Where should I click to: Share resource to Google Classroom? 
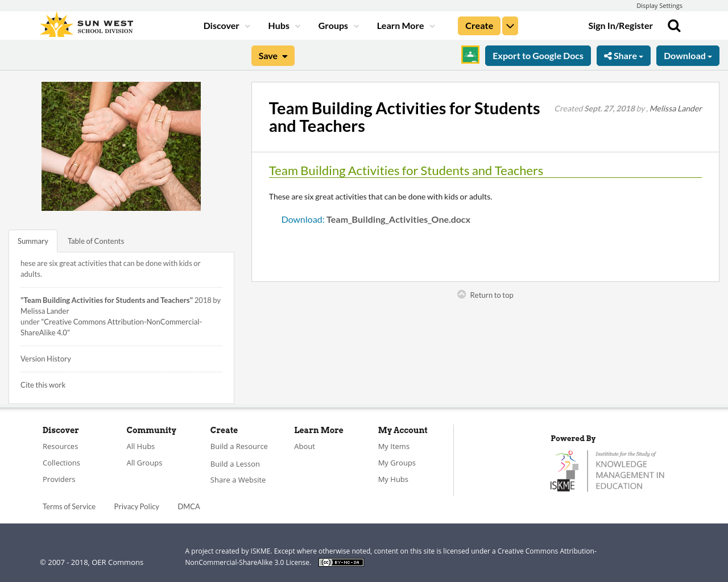(470, 55)
